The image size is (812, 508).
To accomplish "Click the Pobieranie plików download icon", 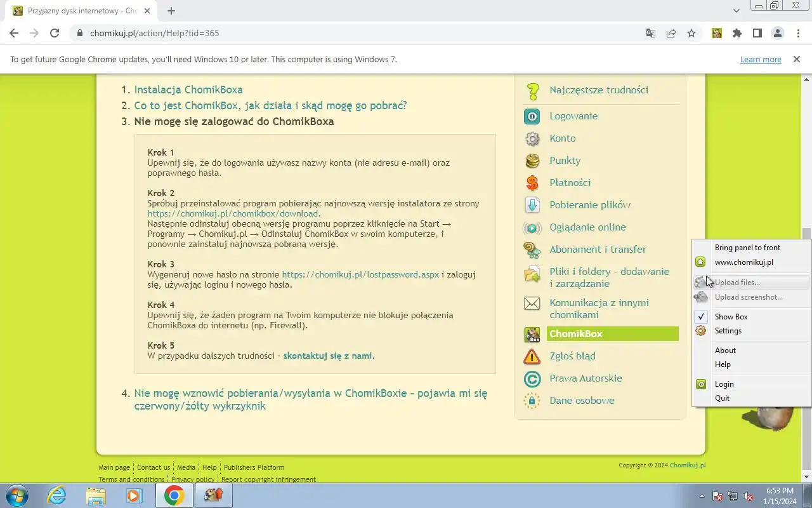I will tap(532, 205).
